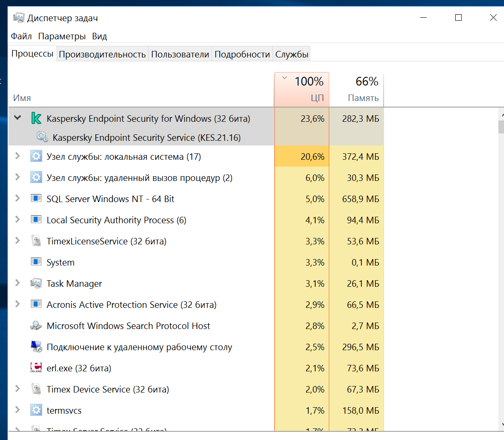Expand Узел службы: локальная система (17)
Image resolution: width=504 pixels, height=440 pixels.
click(x=18, y=156)
